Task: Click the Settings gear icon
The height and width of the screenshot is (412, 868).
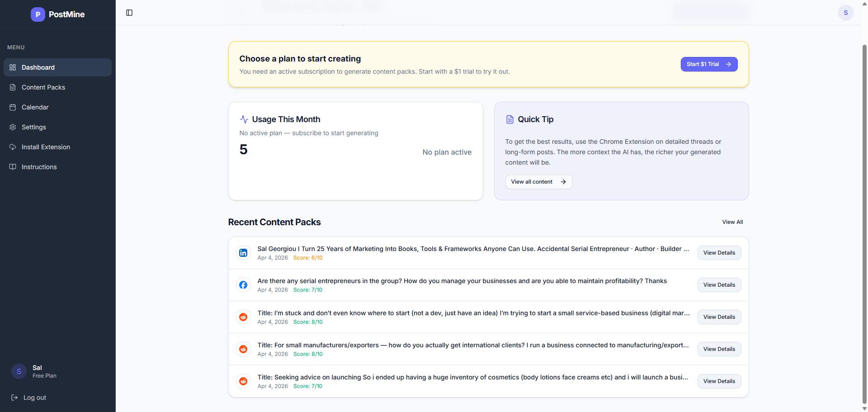Action: [12, 127]
